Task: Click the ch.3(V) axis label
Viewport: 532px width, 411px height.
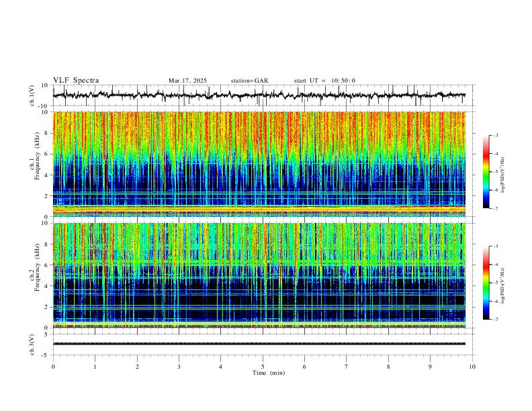Action: pos(32,345)
